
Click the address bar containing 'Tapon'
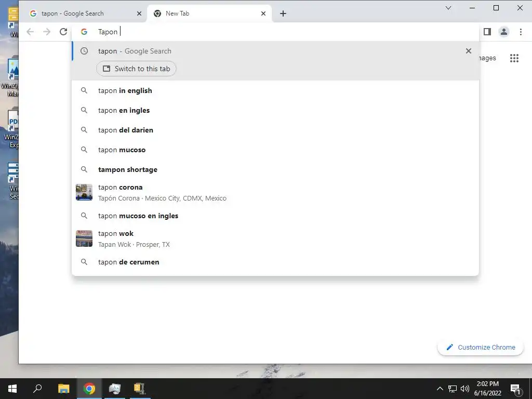point(275,32)
